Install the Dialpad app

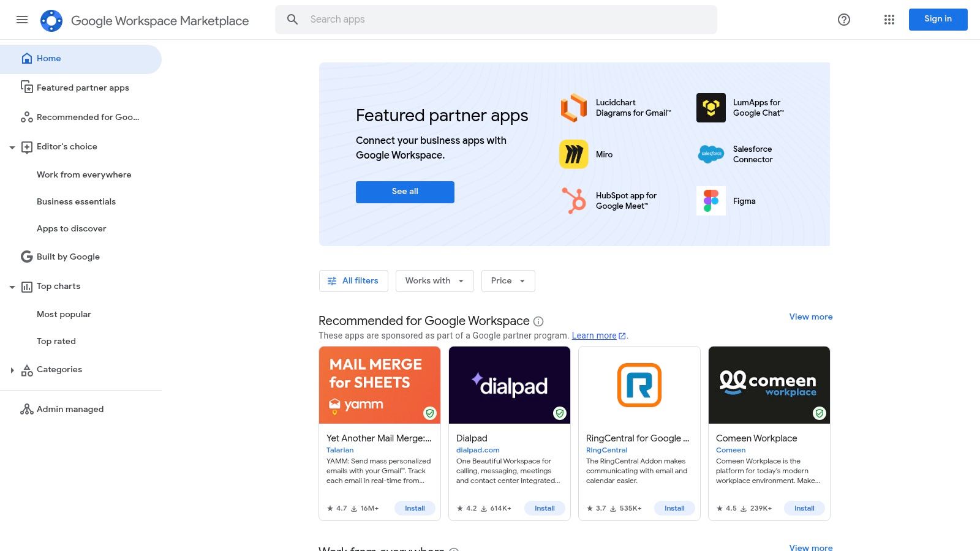click(545, 508)
